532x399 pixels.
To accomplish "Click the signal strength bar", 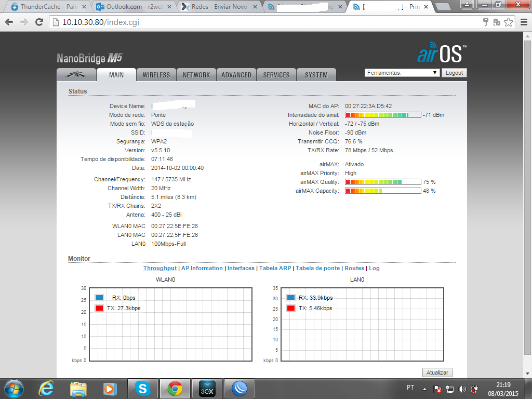I will point(383,115).
